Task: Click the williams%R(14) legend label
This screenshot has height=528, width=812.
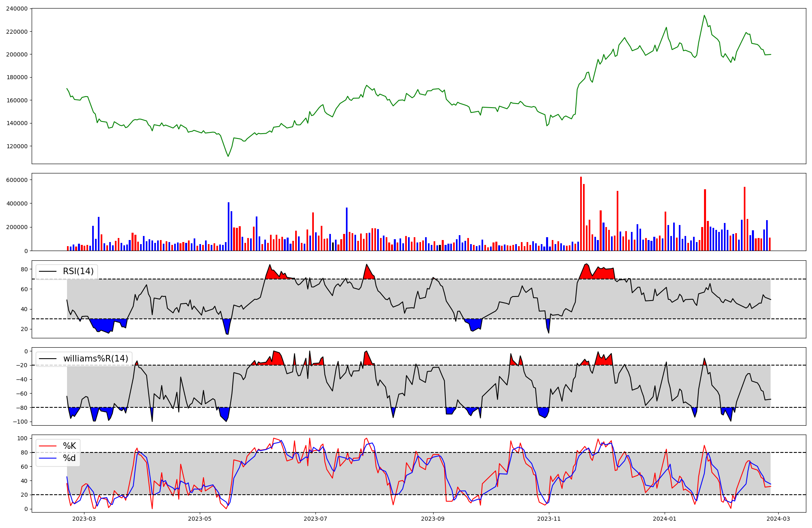Action: point(95,359)
